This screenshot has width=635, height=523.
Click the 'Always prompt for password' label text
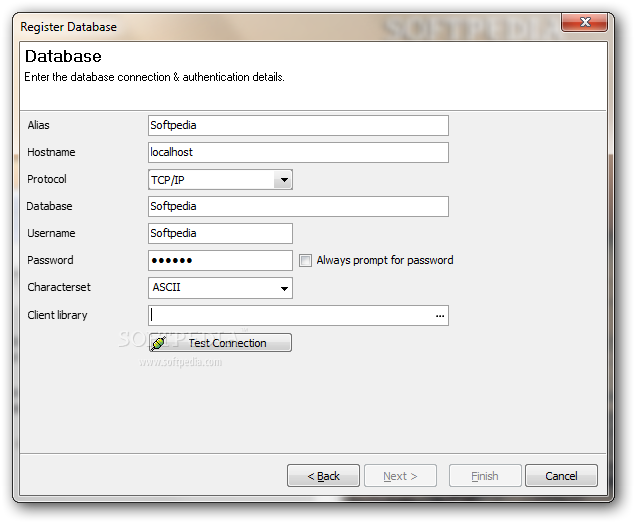coord(385,260)
